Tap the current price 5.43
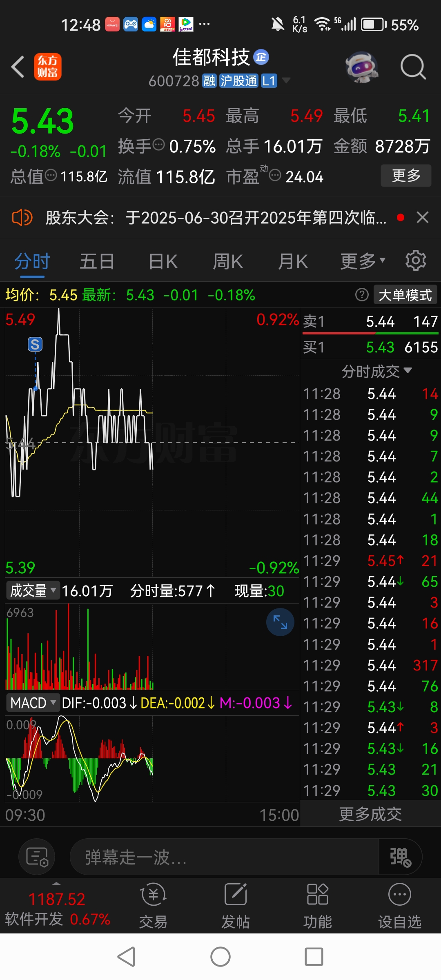 pos(43,121)
